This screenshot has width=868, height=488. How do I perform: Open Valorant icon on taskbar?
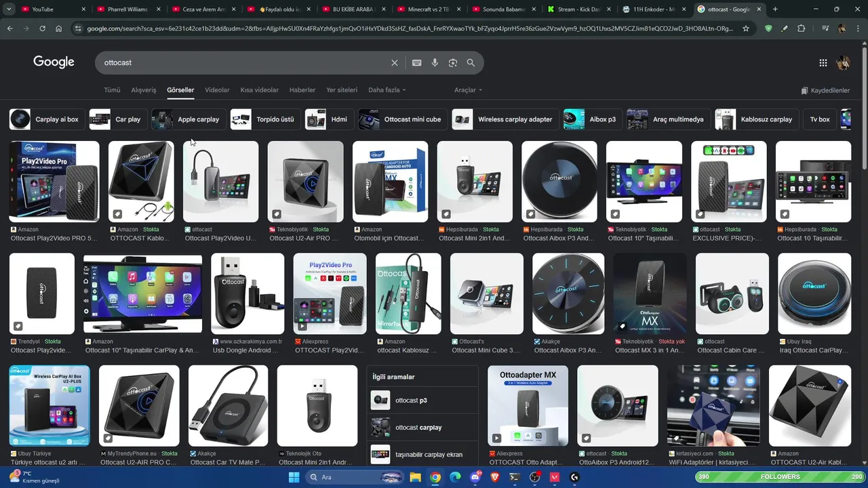554,477
